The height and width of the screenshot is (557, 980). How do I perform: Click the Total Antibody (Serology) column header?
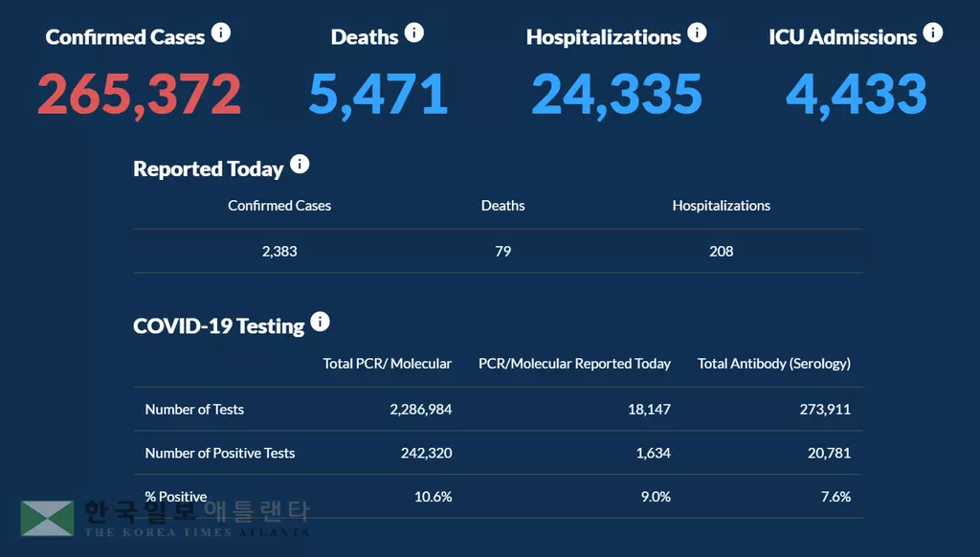point(774,364)
